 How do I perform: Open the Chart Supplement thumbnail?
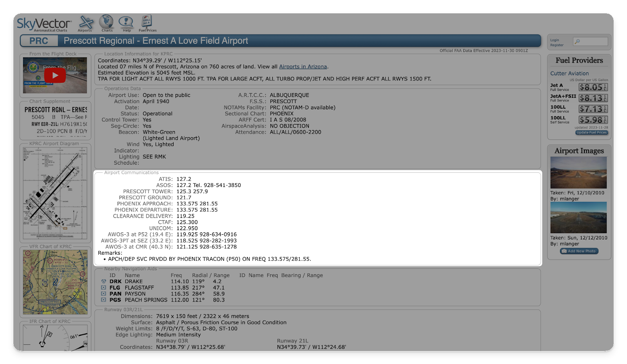55,121
